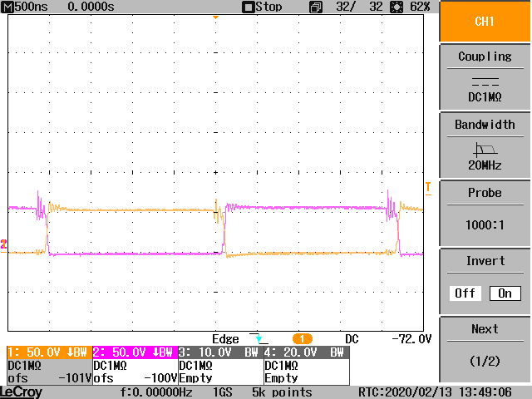Click channel 1 offset -101V value
This screenshot has height=399, width=532.
click(x=75, y=378)
